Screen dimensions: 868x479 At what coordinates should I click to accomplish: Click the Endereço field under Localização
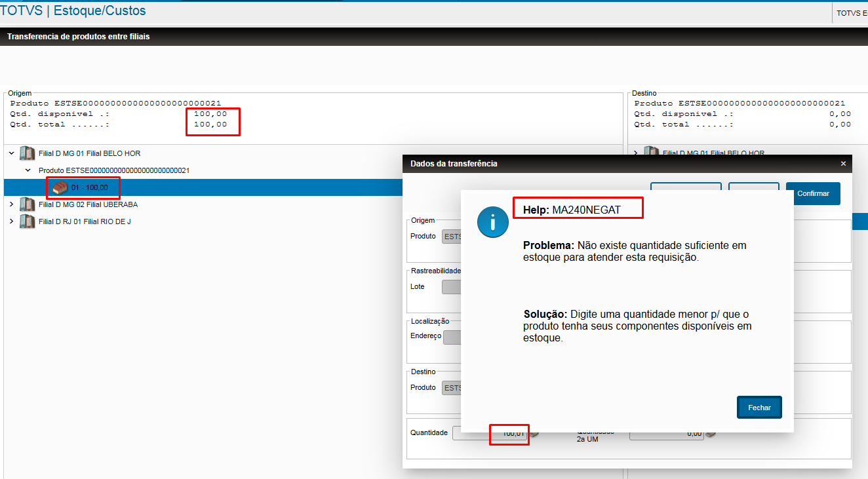(x=452, y=337)
